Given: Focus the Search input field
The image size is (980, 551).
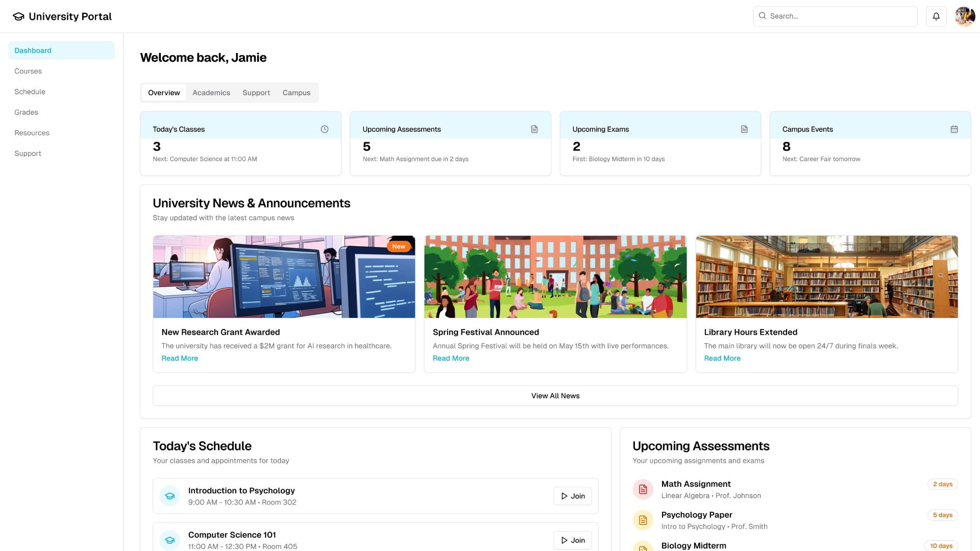Looking at the screenshot, I should coord(835,16).
